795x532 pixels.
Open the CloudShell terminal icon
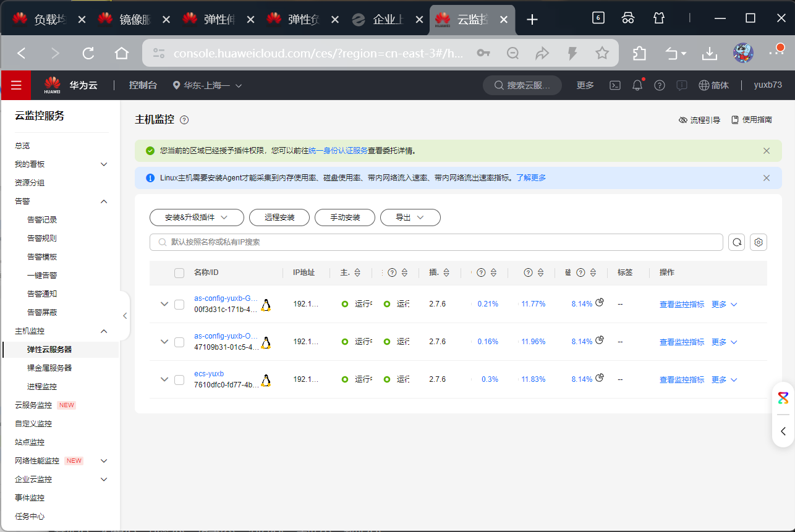click(615, 85)
